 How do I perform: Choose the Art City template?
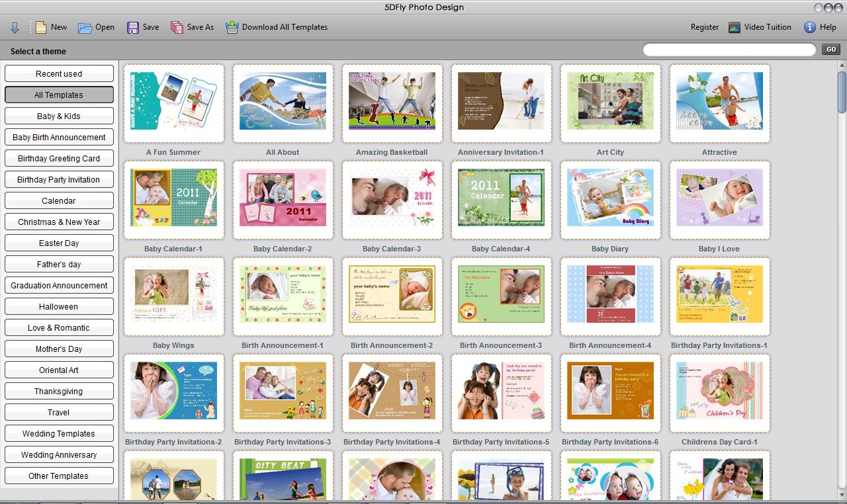[x=611, y=103]
